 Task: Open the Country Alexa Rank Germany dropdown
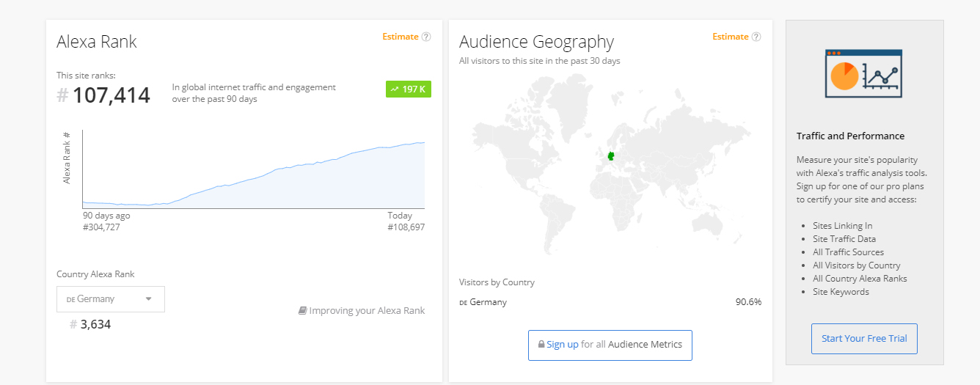coord(111,299)
